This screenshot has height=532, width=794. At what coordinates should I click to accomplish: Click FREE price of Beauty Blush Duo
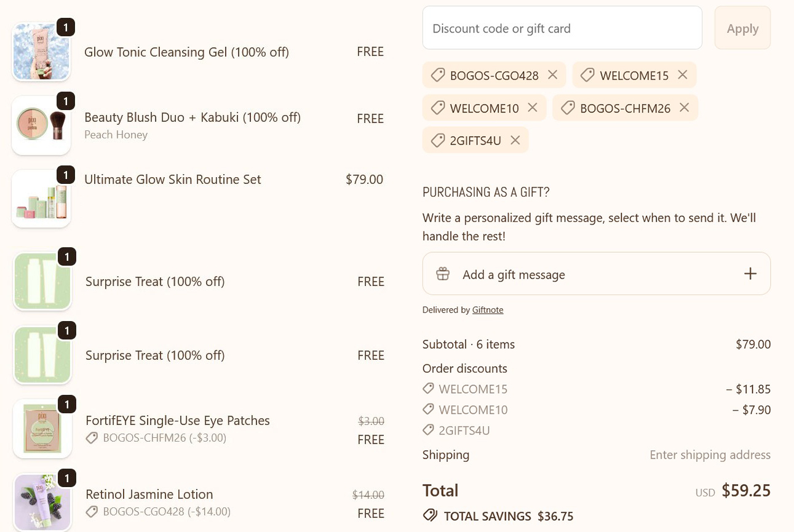pos(370,119)
